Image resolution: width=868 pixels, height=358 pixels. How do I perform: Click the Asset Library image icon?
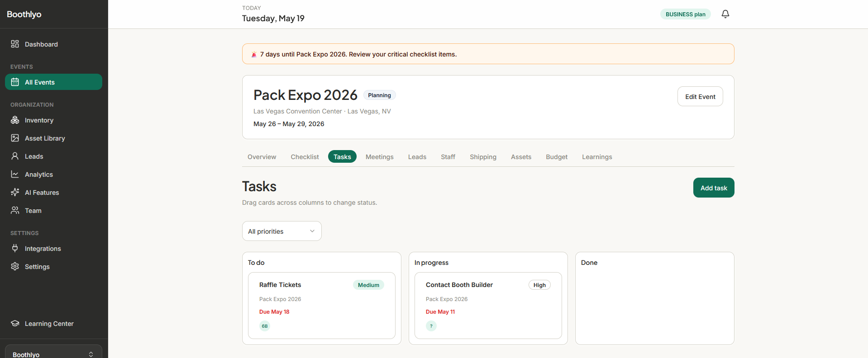(15, 138)
